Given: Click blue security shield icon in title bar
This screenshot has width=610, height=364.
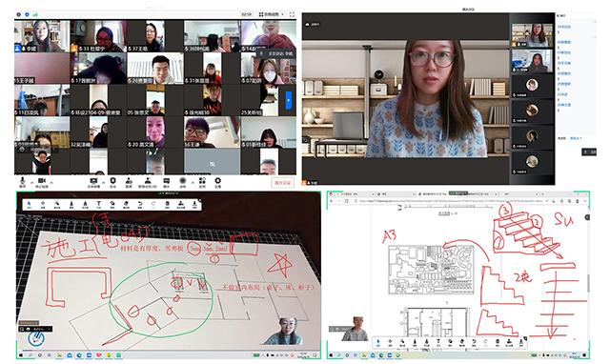Looking at the screenshot, I should click(x=27, y=14).
